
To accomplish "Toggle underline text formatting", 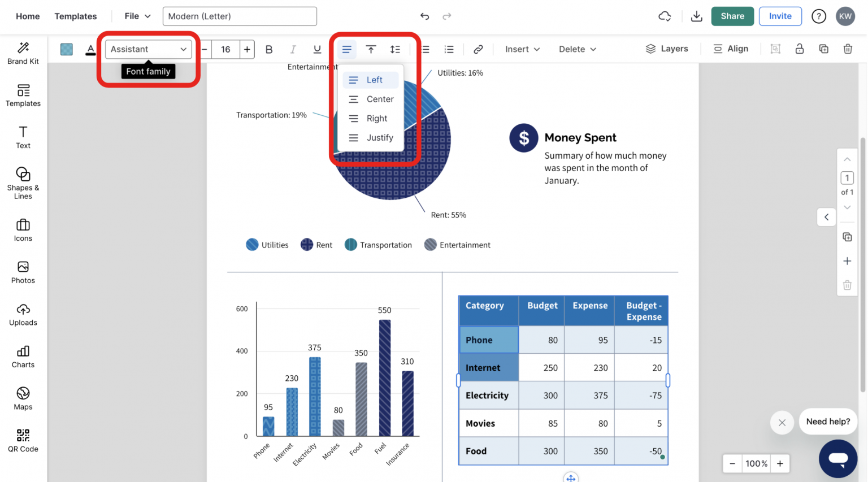I will pos(317,49).
